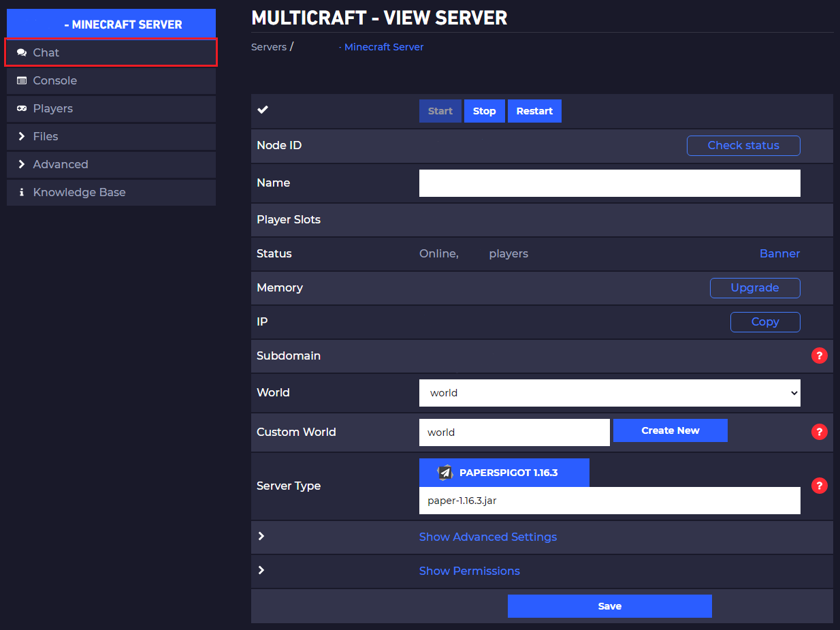Screen dimensions: 840x630
Task: Open the World dropdown selector
Action: point(610,393)
